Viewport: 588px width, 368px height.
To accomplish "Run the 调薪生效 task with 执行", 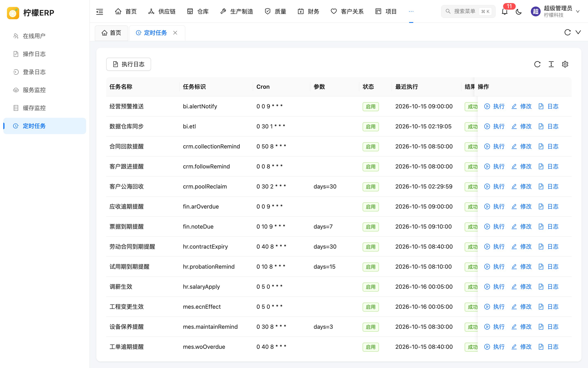I will pos(494,287).
